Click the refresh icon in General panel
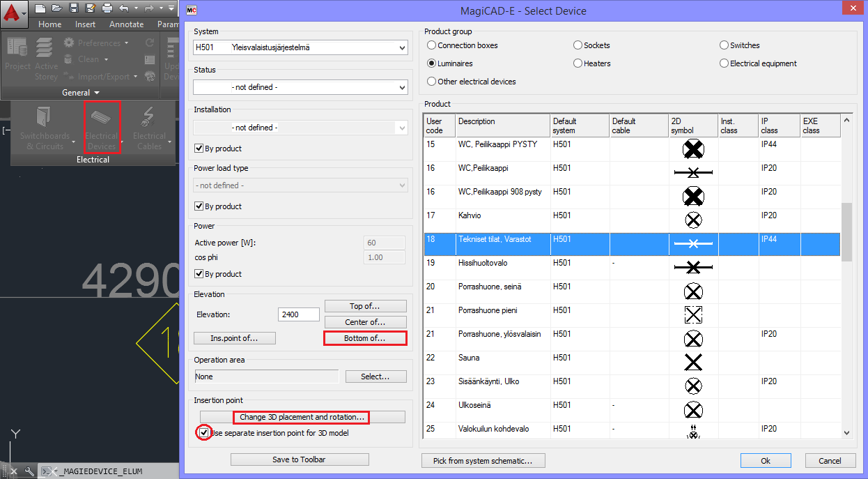The height and width of the screenshot is (479, 868). 150,43
